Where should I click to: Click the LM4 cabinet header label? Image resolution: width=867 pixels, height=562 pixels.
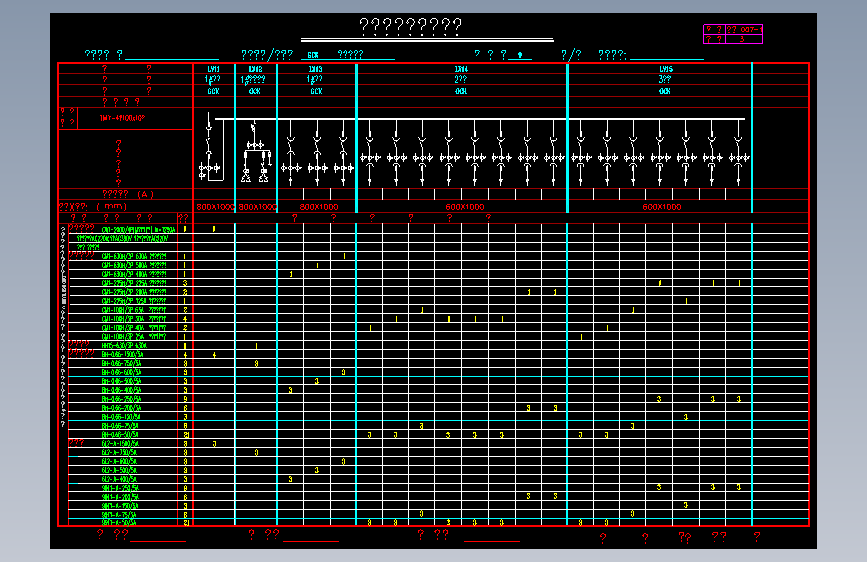click(461, 69)
